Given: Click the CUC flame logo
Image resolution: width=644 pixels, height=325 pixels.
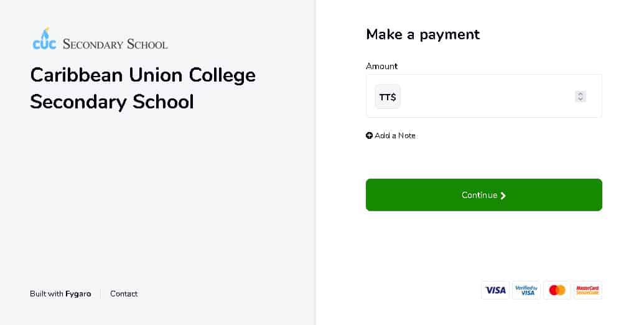Looking at the screenshot, I should pos(44,39).
